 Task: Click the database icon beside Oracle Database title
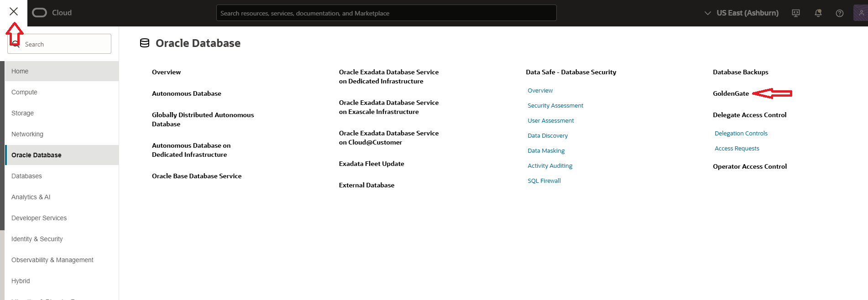[145, 43]
